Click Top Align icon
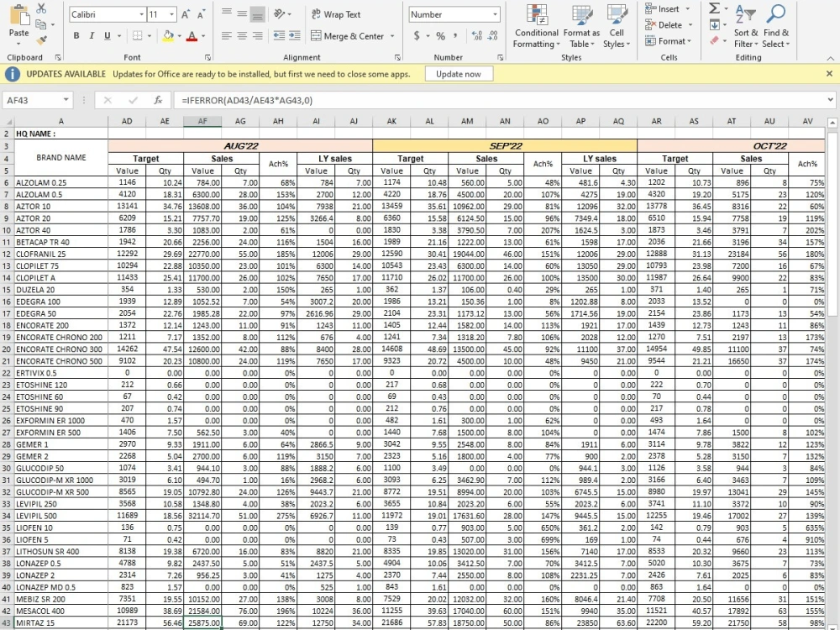Image resolution: width=840 pixels, height=630 pixels. click(227, 13)
